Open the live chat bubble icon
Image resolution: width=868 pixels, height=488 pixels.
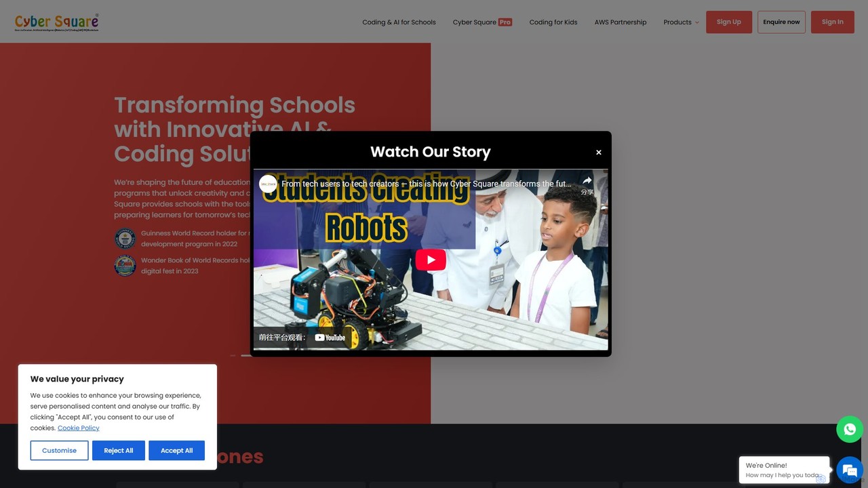850,470
